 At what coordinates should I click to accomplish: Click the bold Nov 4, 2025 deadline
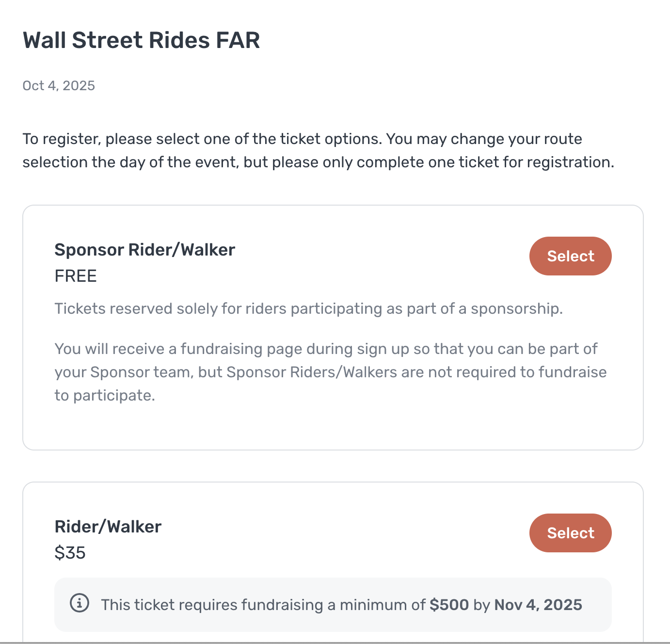tap(538, 605)
